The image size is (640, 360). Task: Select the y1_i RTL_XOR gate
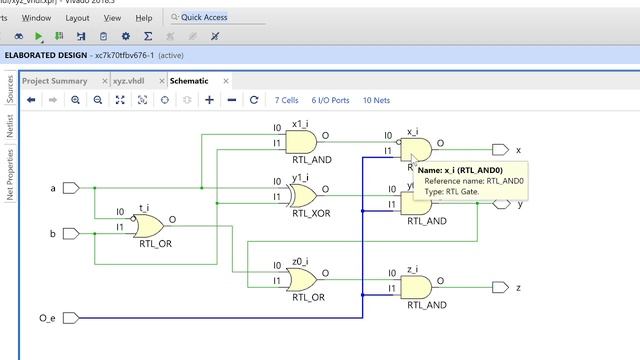[302, 196]
